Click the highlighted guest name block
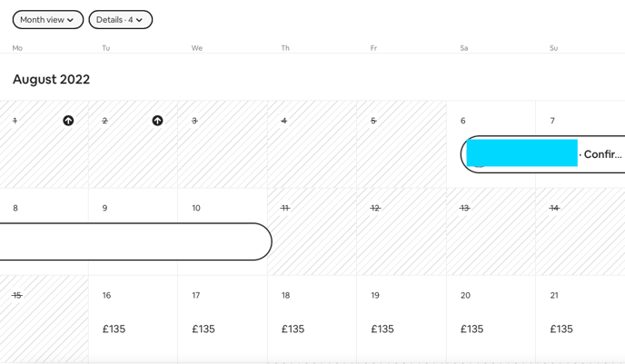 click(x=521, y=152)
